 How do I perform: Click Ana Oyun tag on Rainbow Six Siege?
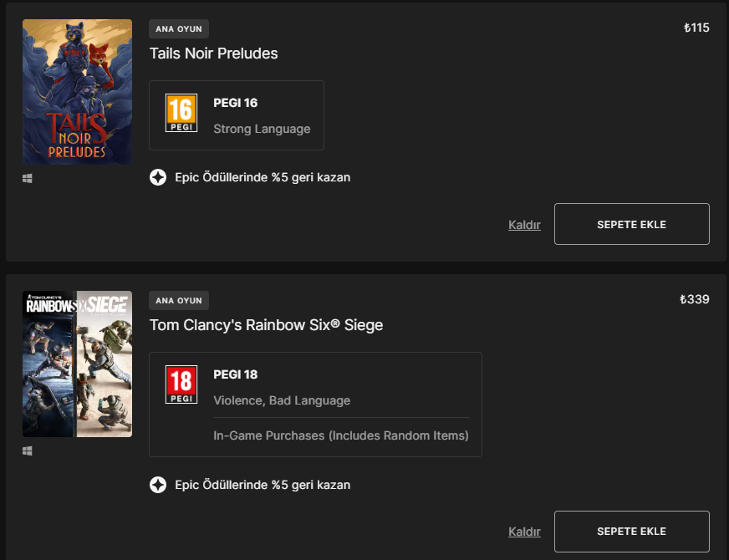179,300
